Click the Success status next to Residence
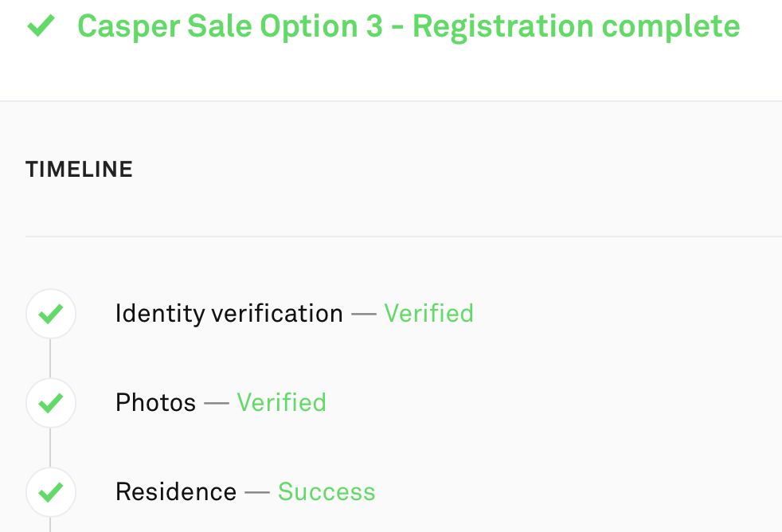The height and width of the screenshot is (532, 782). [326, 491]
